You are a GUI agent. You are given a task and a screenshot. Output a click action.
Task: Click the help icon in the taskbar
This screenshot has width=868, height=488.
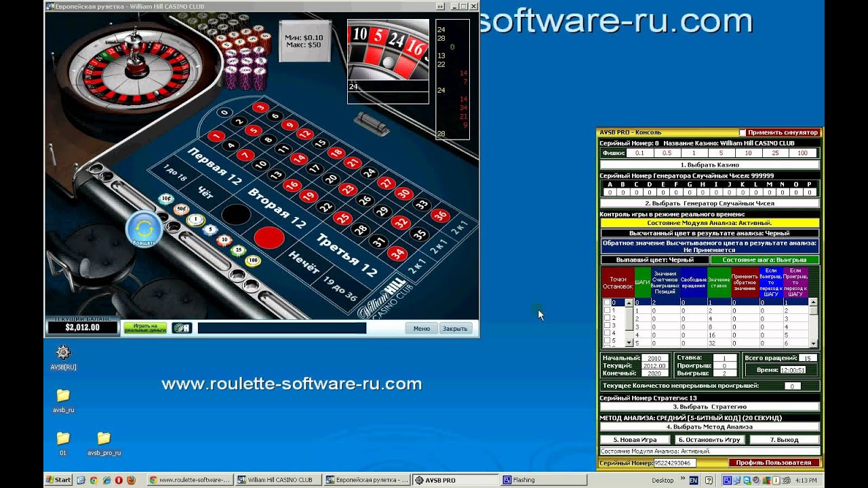coord(709,480)
